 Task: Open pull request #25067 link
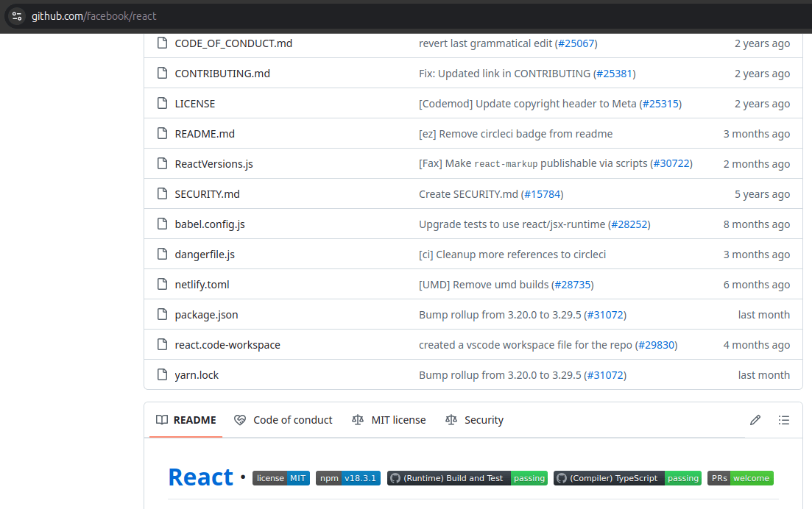pyautogui.click(x=576, y=43)
